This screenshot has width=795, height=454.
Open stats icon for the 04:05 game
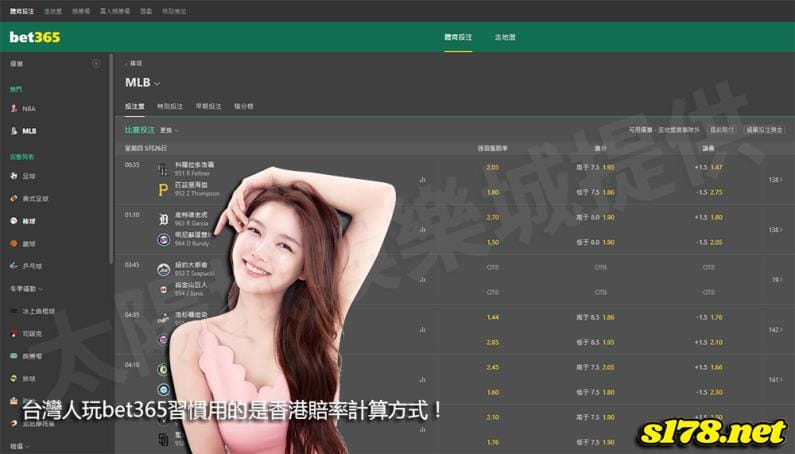tap(422, 330)
